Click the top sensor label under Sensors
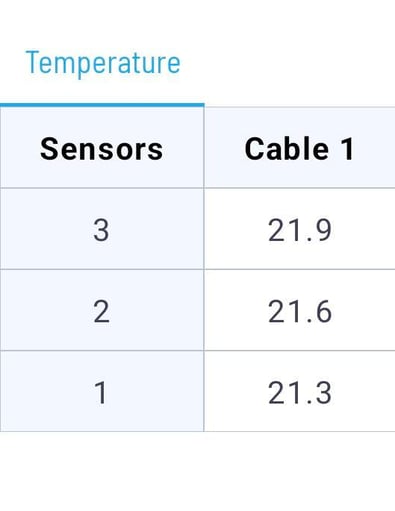The width and height of the screenshot is (395, 511). pyautogui.click(x=102, y=229)
